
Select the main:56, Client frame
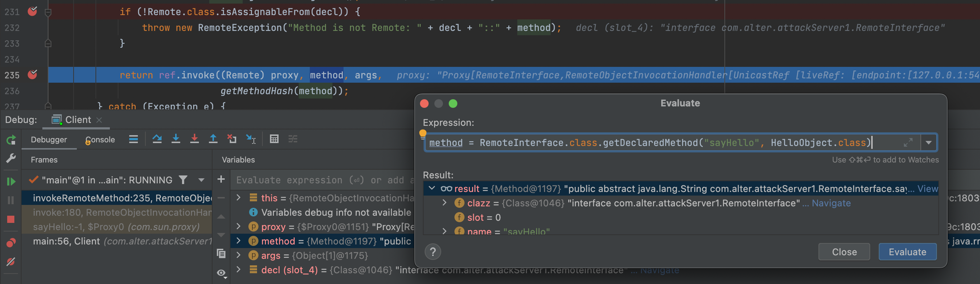pyautogui.click(x=117, y=241)
